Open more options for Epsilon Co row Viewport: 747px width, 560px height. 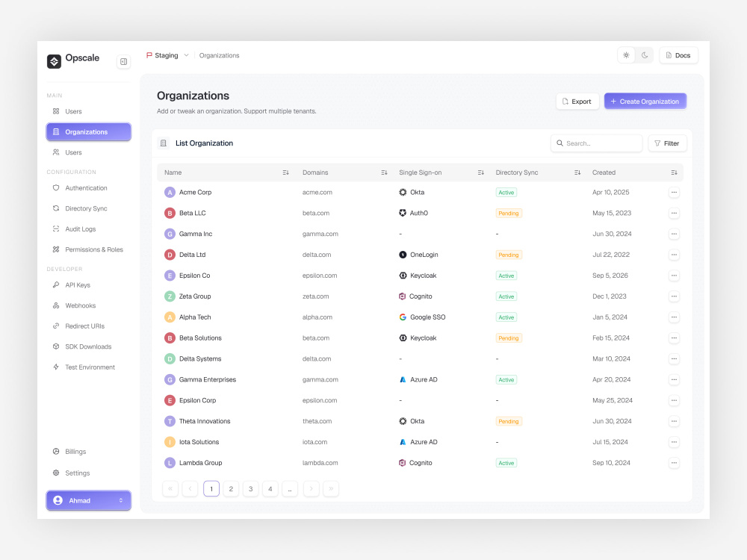674,276
